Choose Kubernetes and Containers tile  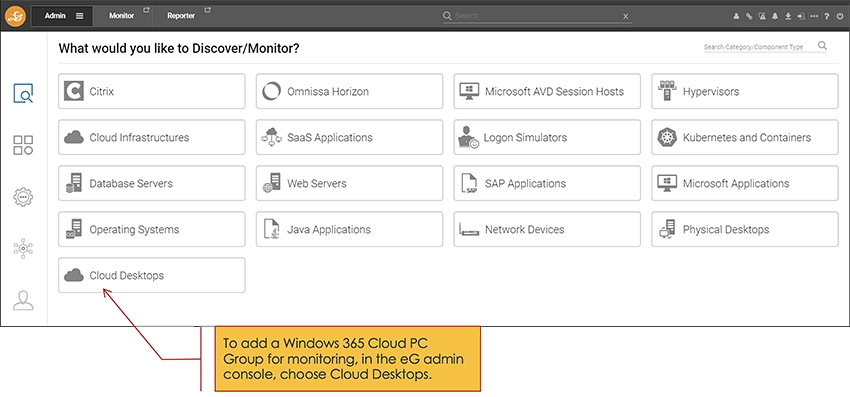[x=745, y=137]
